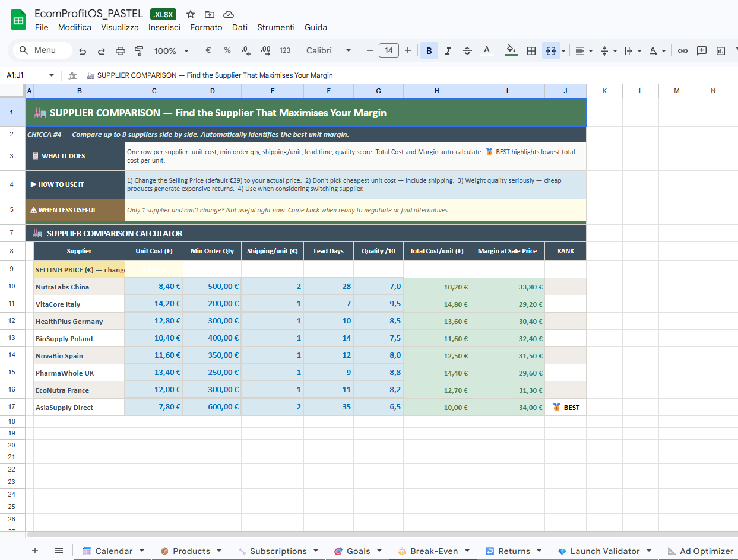Click the undo arrow icon
This screenshot has height=560, width=738.
click(83, 51)
